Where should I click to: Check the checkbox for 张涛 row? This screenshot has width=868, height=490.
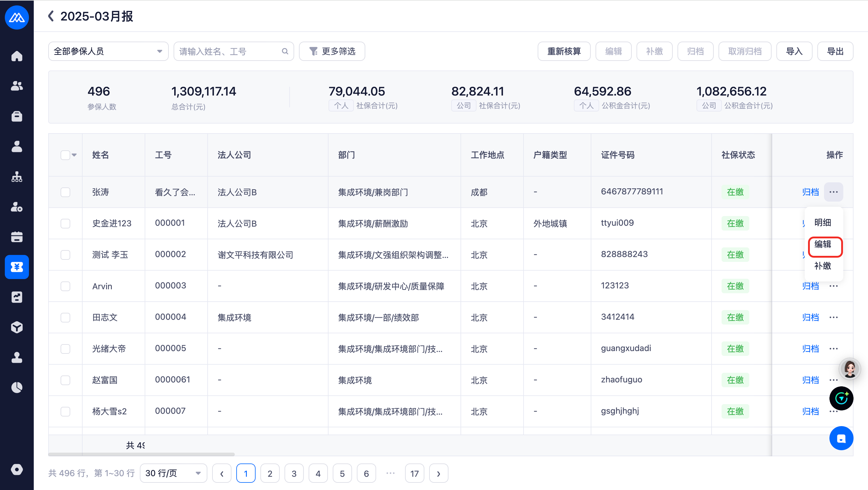click(x=65, y=192)
